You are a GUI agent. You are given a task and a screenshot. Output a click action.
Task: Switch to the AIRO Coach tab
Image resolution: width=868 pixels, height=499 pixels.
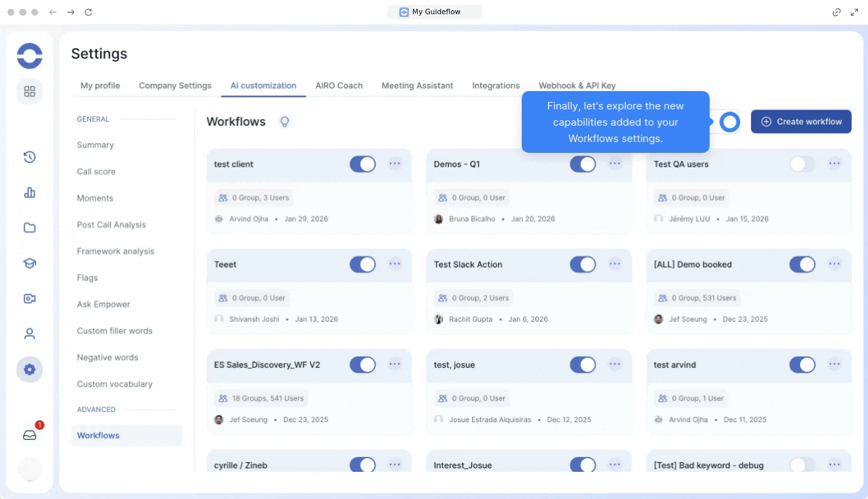coord(339,86)
